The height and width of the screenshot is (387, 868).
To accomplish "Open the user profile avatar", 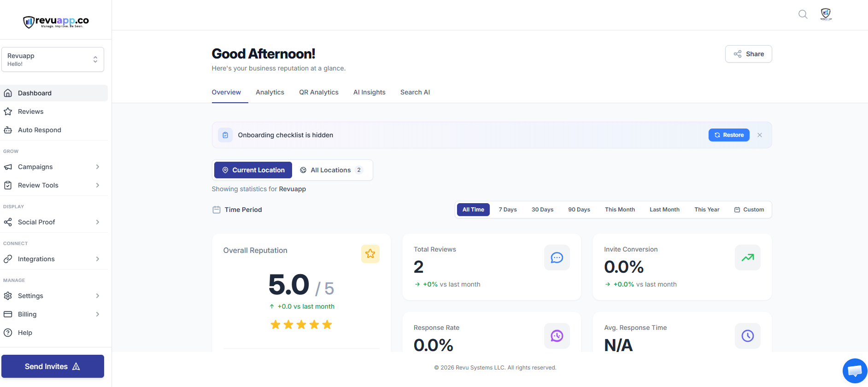I will (826, 14).
